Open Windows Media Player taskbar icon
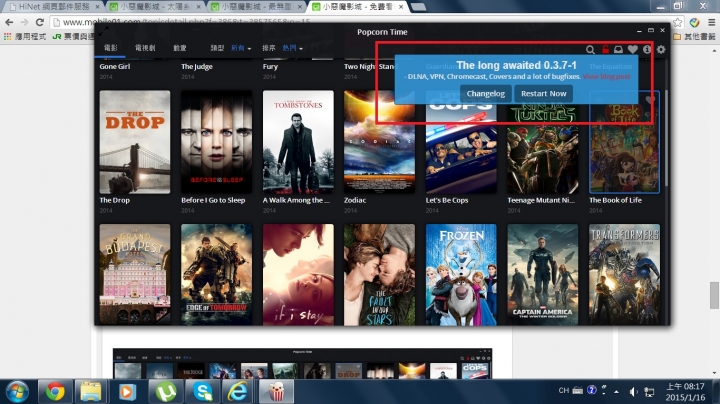 tap(127, 392)
